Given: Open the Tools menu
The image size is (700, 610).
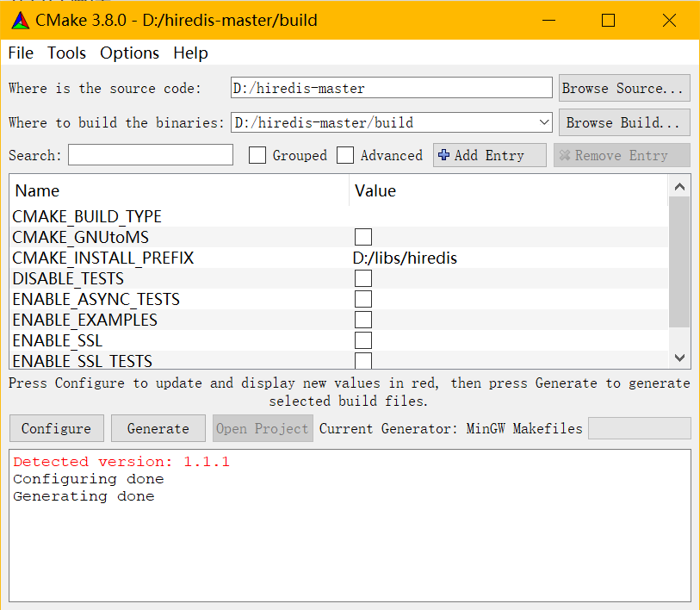Looking at the screenshot, I should [66, 53].
